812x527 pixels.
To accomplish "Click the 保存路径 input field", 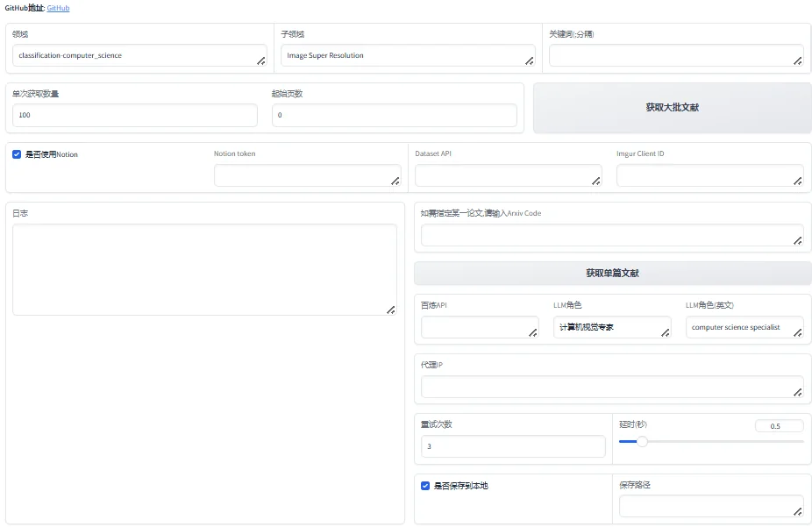I will click(x=711, y=506).
